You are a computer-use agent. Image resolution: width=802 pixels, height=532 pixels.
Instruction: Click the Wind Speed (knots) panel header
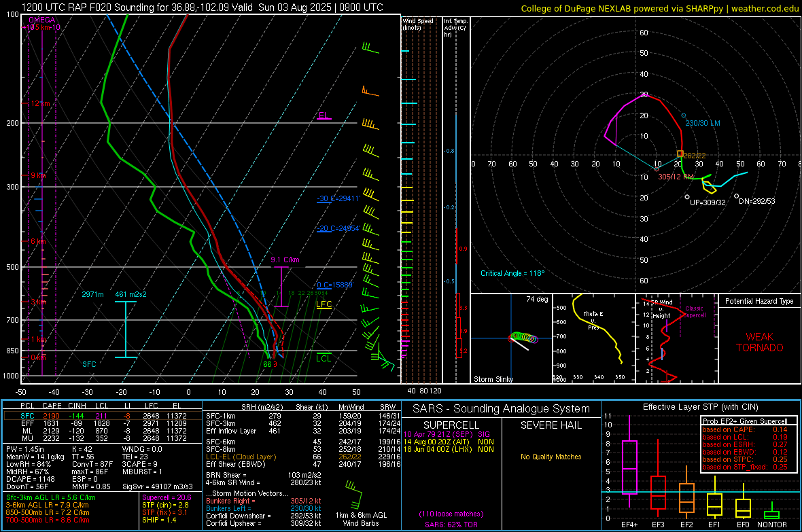coord(418,24)
